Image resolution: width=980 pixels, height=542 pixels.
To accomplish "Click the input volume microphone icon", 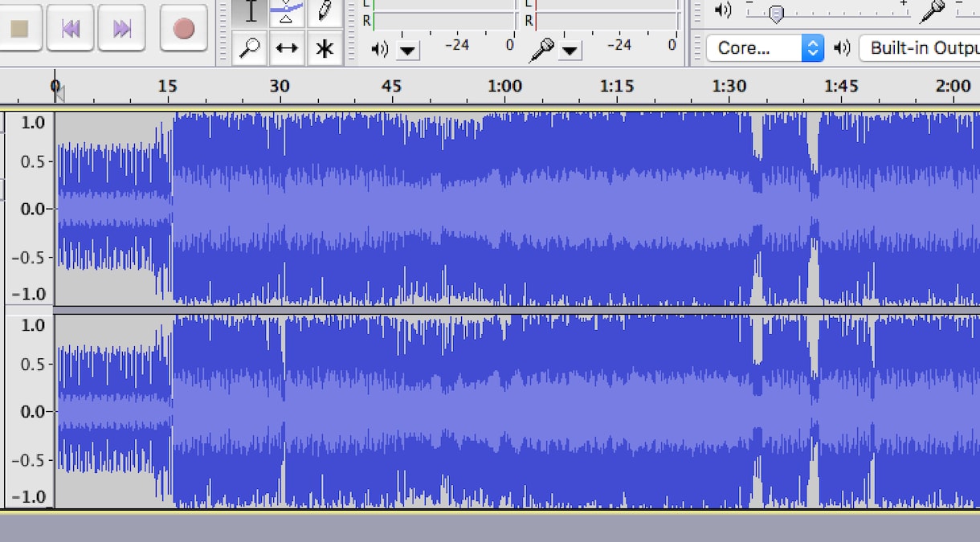I will click(933, 10).
